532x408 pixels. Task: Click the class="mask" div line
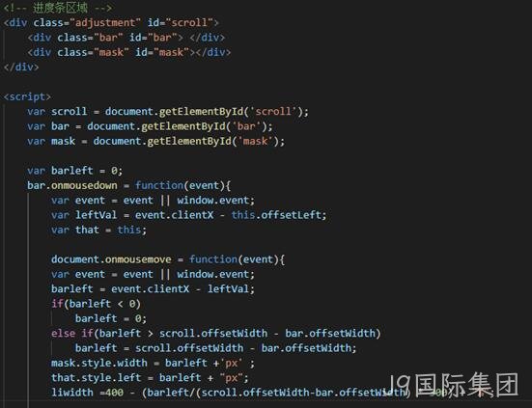[x=129, y=52]
